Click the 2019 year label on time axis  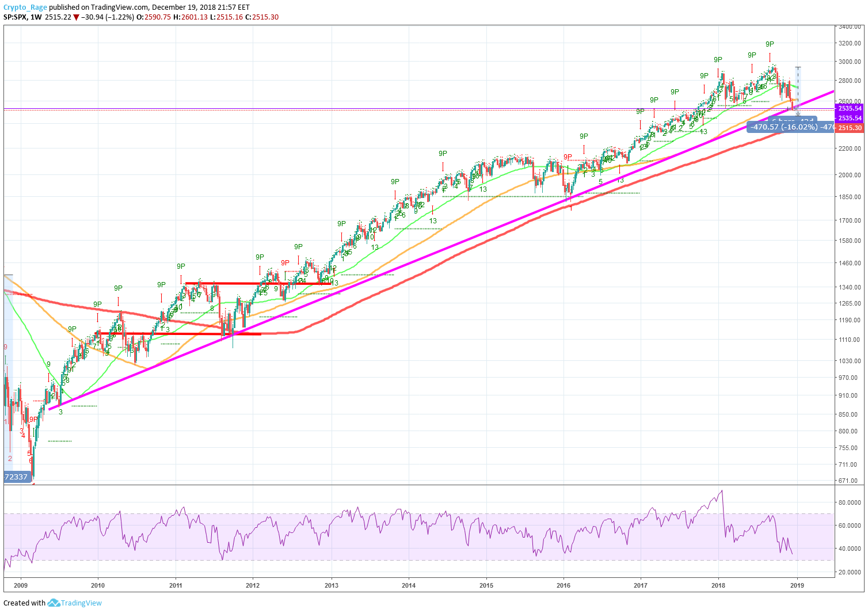click(x=797, y=585)
